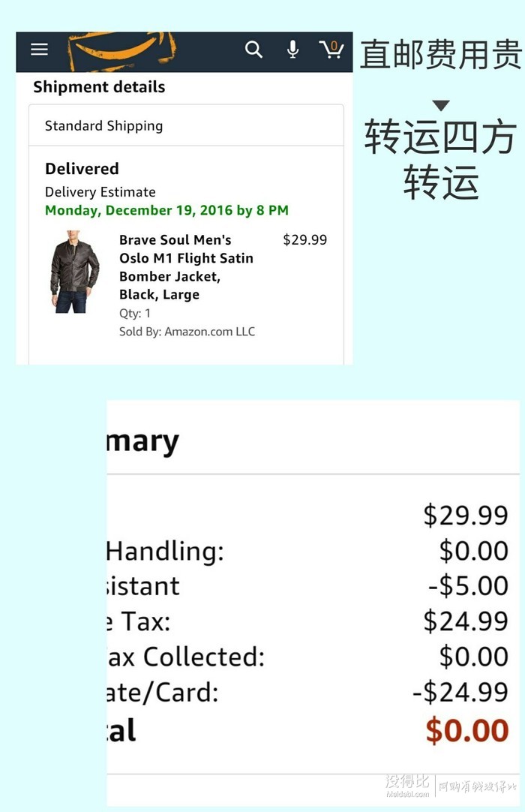Tap the search magnifier icon
Screen dimensions: 525x812
(x=253, y=50)
